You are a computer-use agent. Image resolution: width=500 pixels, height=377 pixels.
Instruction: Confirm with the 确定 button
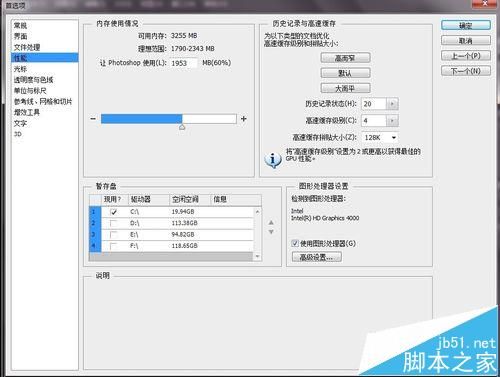pyautogui.click(x=466, y=25)
